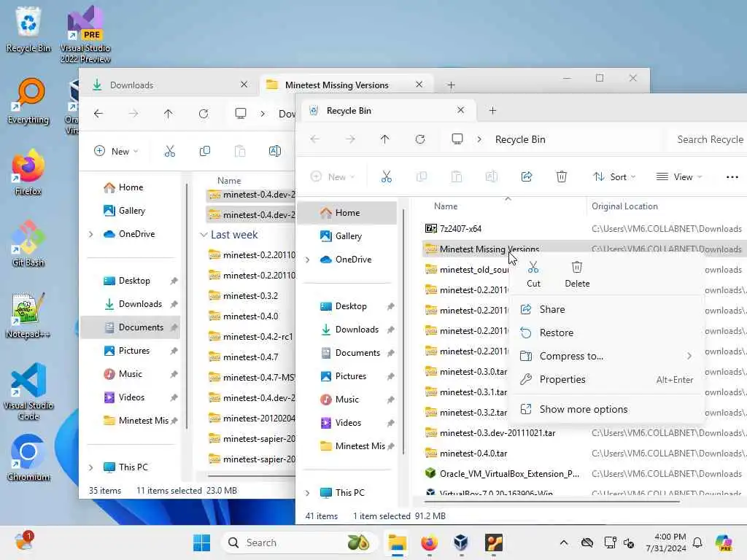Screen dimensions: 747x560
Task: Open Videos in Recycle Bin sidebar
Action: coord(348,423)
